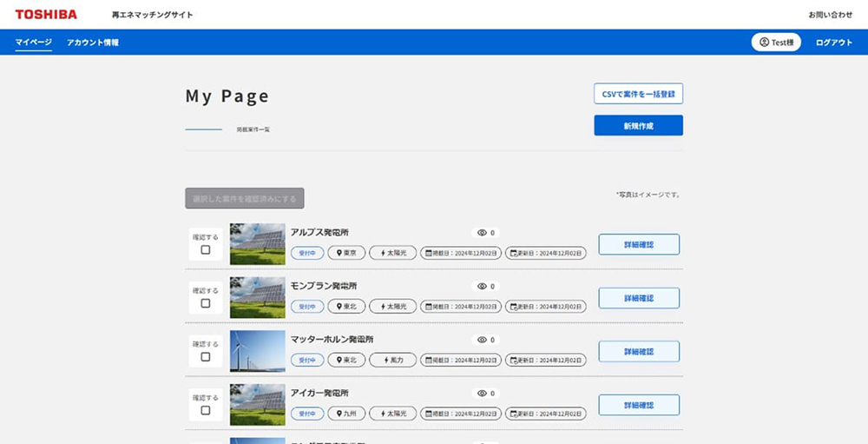Check the 確認する box for アルプス発電所
The height and width of the screenshot is (444, 868).
[x=206, y=250]
